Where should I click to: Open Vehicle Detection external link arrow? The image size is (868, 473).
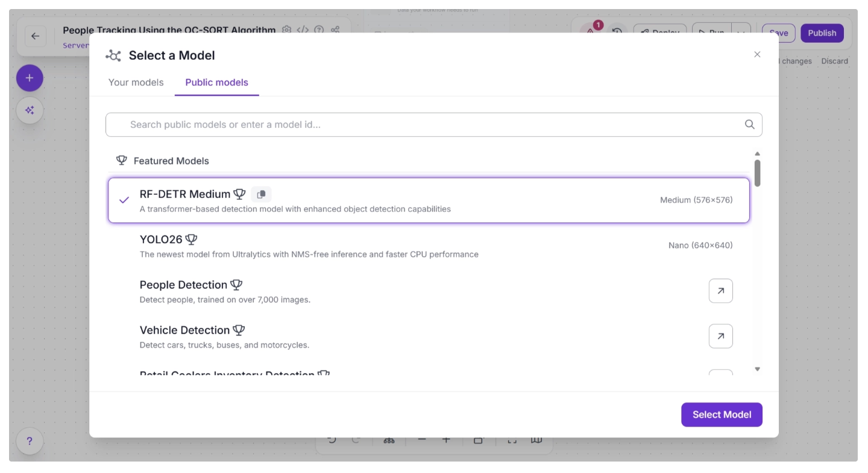(720, 336)
